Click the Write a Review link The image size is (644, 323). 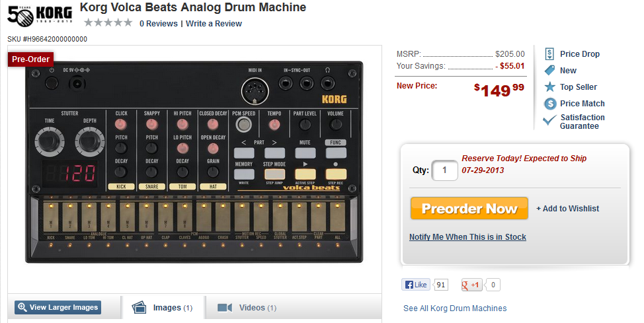pos(214,24)
